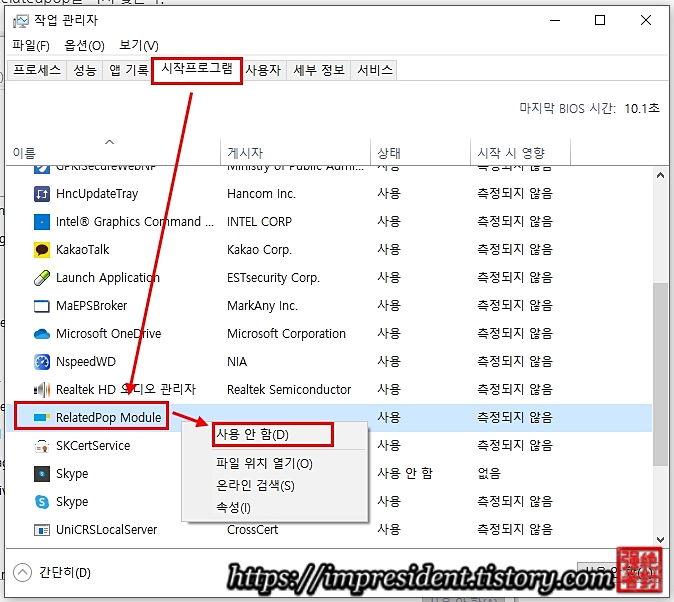Maximize the Task Manager window
This screenshot has height=602, width=674.
600,20
